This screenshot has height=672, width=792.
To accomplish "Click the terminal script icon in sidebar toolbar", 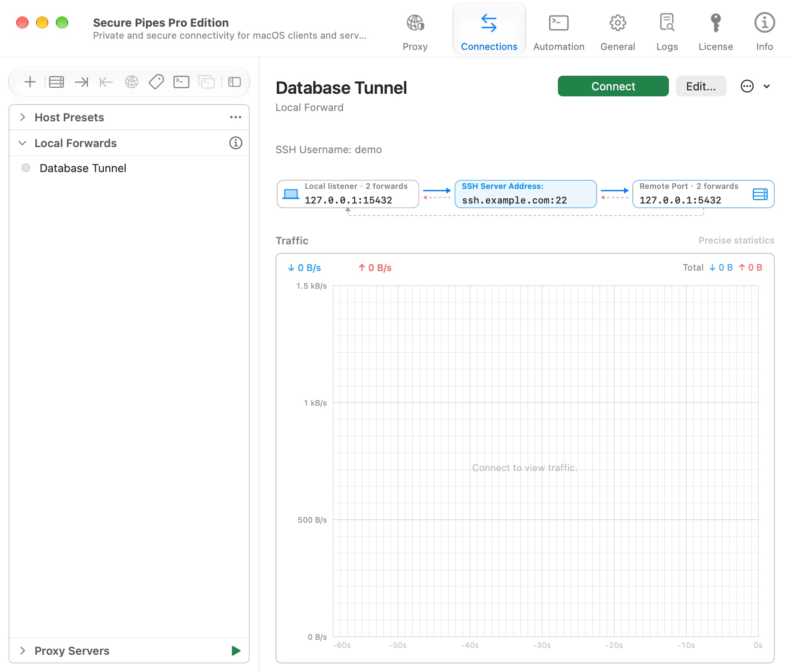I will pyautogui.click(x=181, y=82).
